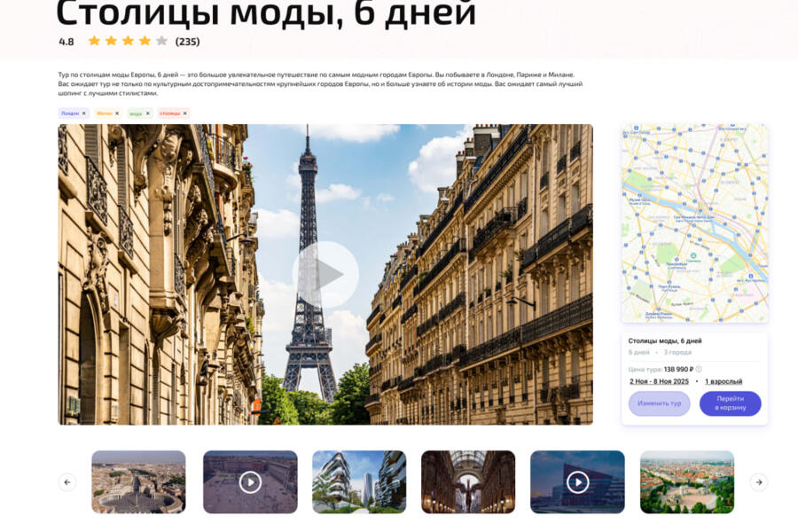Select the glass-domed gallery thumbnail
This screenshot has width=798, height=532.
468,481
